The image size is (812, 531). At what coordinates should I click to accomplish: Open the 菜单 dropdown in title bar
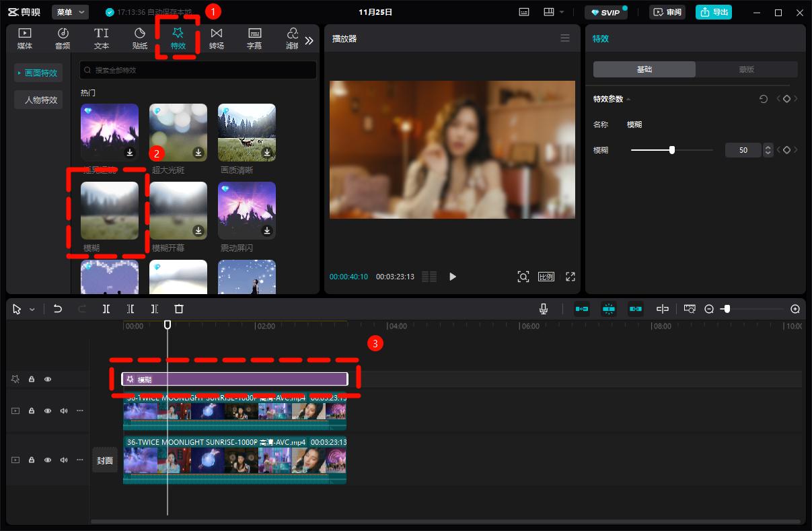tap(70, 12)
